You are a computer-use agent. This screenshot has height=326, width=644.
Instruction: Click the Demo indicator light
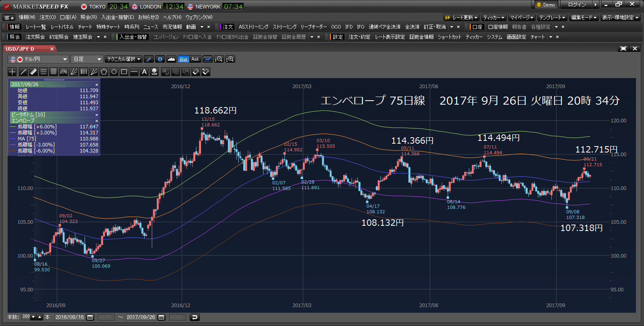tap(539, 5)
